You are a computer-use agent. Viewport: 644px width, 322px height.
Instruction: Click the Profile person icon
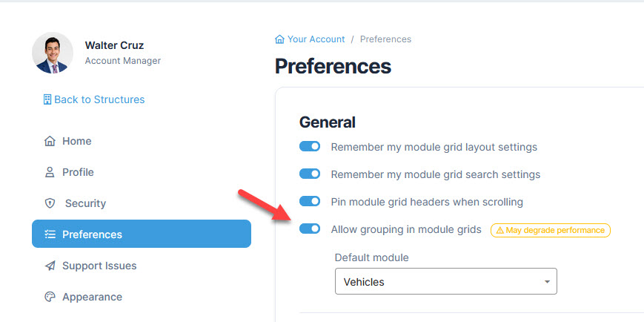point(50,172)
